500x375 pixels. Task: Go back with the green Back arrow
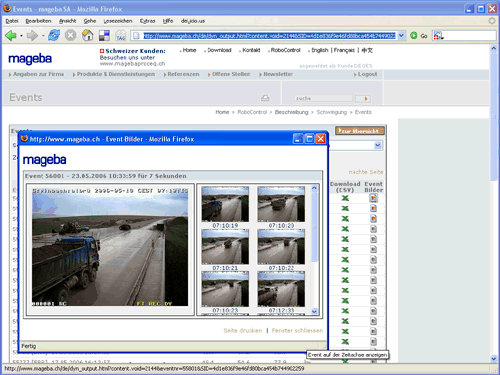pyautogui.click(x=11, y=35)
